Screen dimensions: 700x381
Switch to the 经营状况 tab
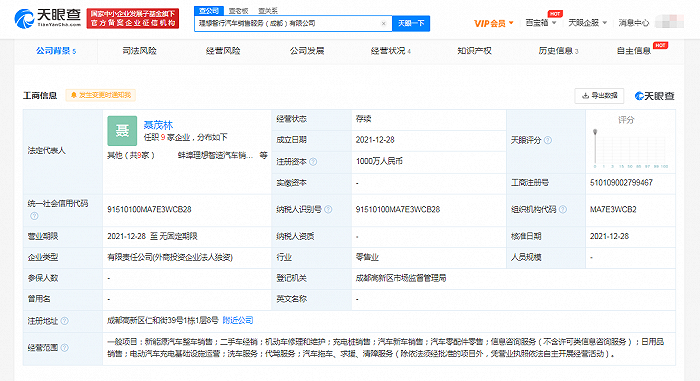click(391, 51)
